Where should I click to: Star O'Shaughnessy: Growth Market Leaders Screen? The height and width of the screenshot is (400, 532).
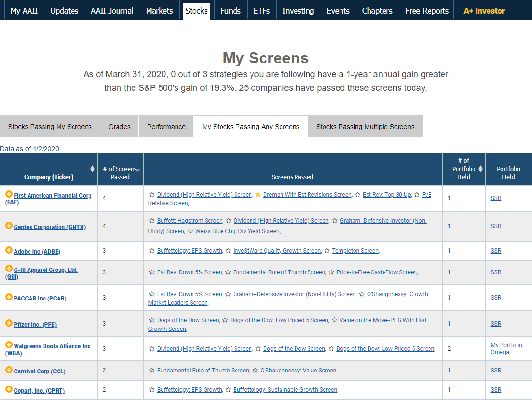pos(362,294)
